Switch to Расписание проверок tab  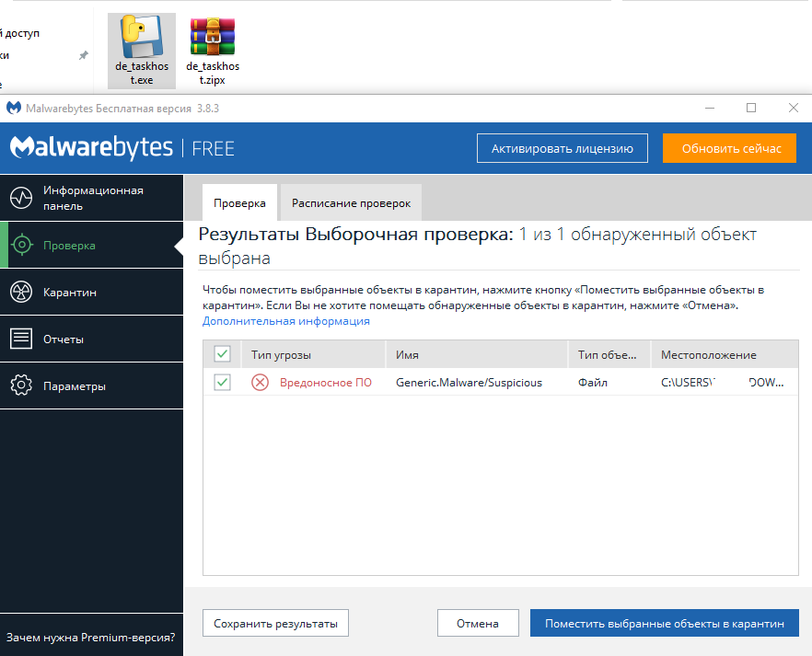pyautogui.click(x=351, y=202)
